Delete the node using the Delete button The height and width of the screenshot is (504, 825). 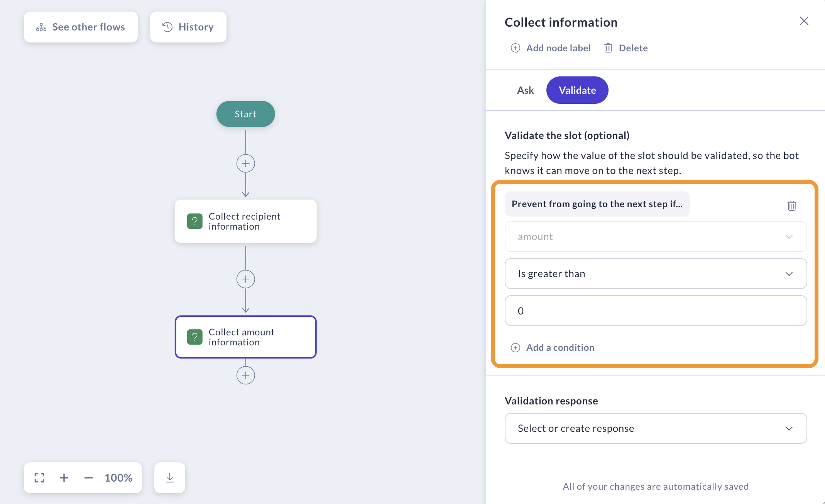coord(626,48)
